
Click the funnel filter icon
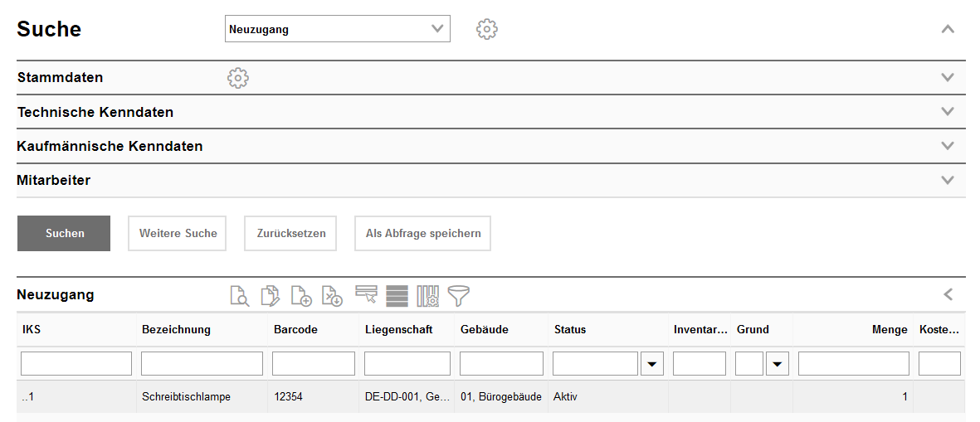[458, 296]
